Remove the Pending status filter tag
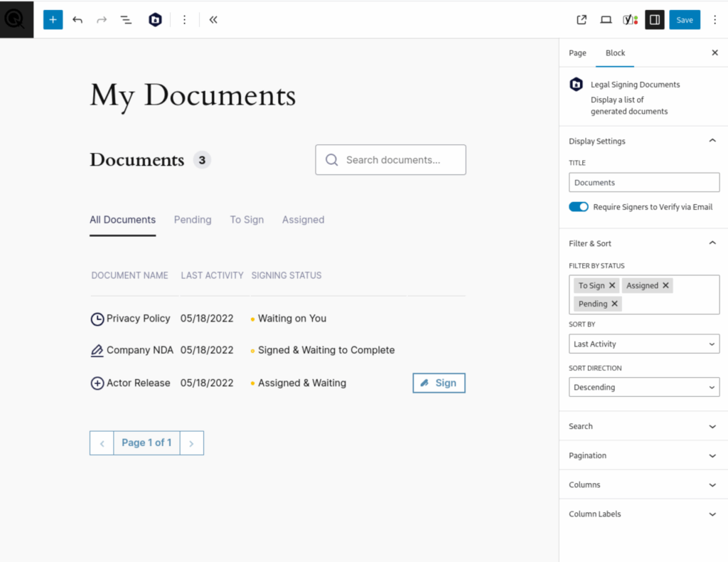 615,304
